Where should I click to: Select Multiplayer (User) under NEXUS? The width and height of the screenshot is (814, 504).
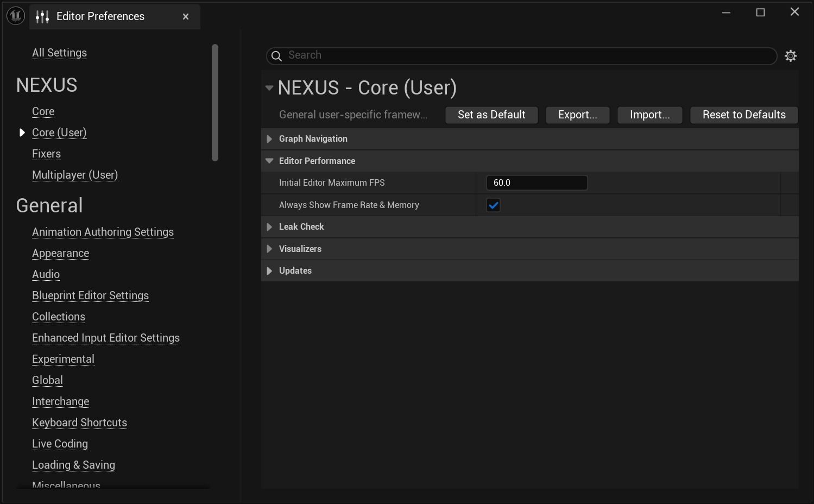point(75,175)
